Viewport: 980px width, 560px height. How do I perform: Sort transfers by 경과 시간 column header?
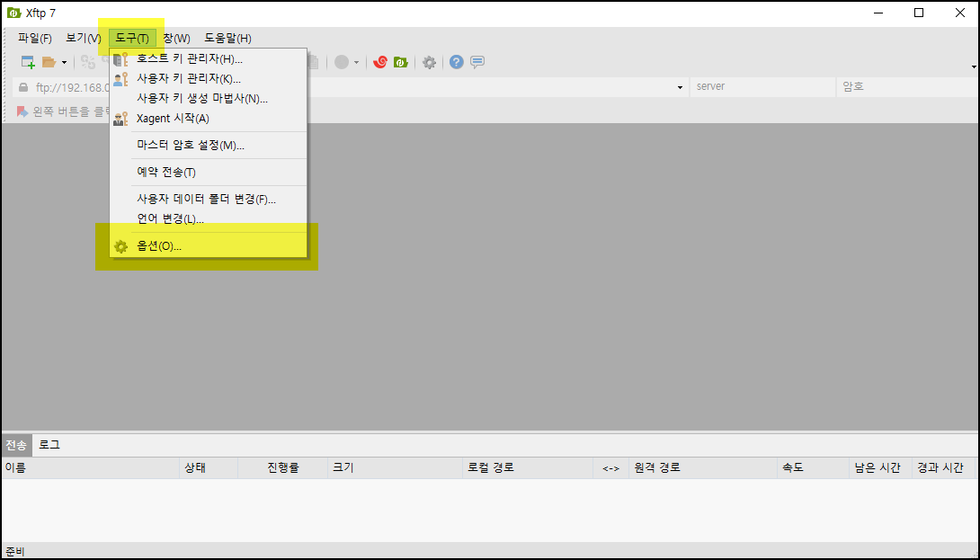[943, 467]
